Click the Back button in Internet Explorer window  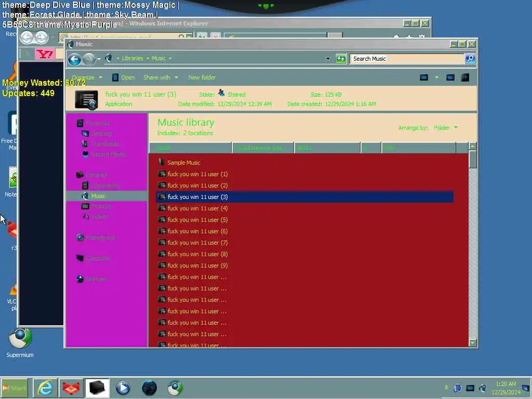click(x=27, y=37)
